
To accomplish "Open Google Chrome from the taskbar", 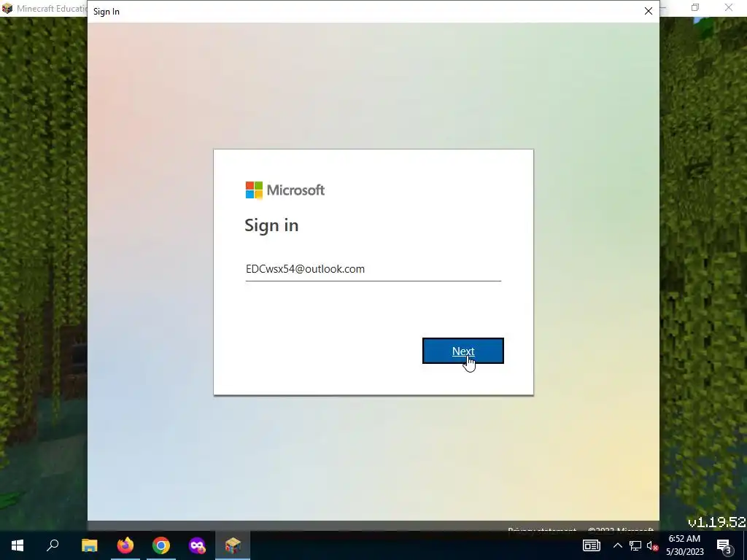I will 161,545.
